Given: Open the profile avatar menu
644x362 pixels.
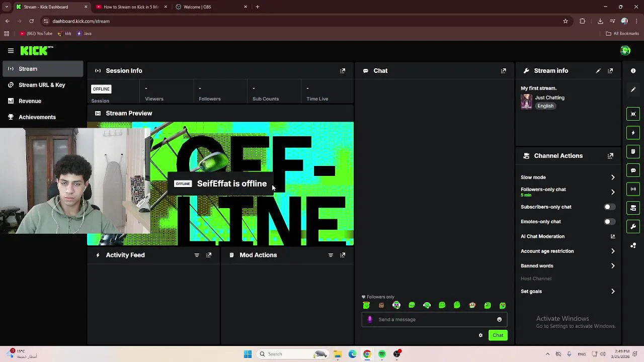Looking at the screenshot, I should (625, 50).
